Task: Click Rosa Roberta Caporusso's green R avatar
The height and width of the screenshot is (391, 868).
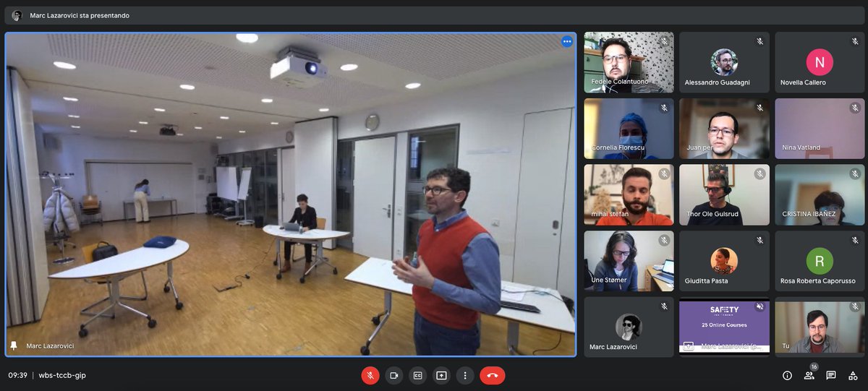Action: tap(820, 261)
